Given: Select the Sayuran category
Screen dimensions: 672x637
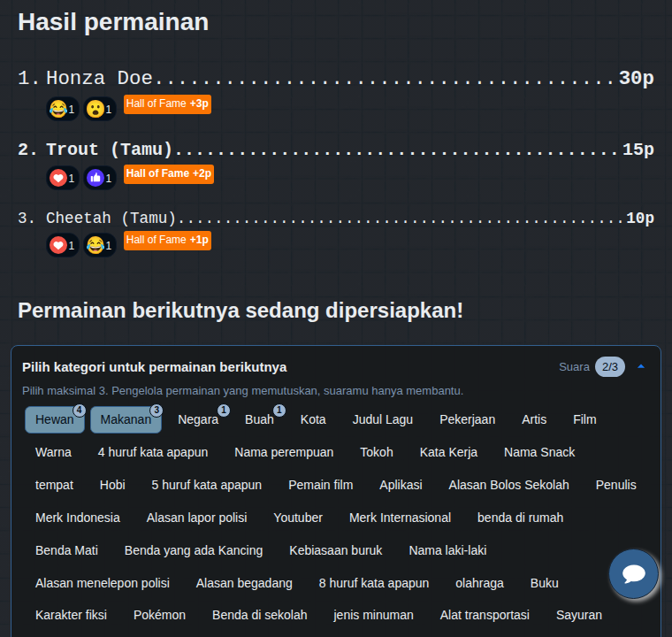Looking at the screenshot, I should 579,615.
